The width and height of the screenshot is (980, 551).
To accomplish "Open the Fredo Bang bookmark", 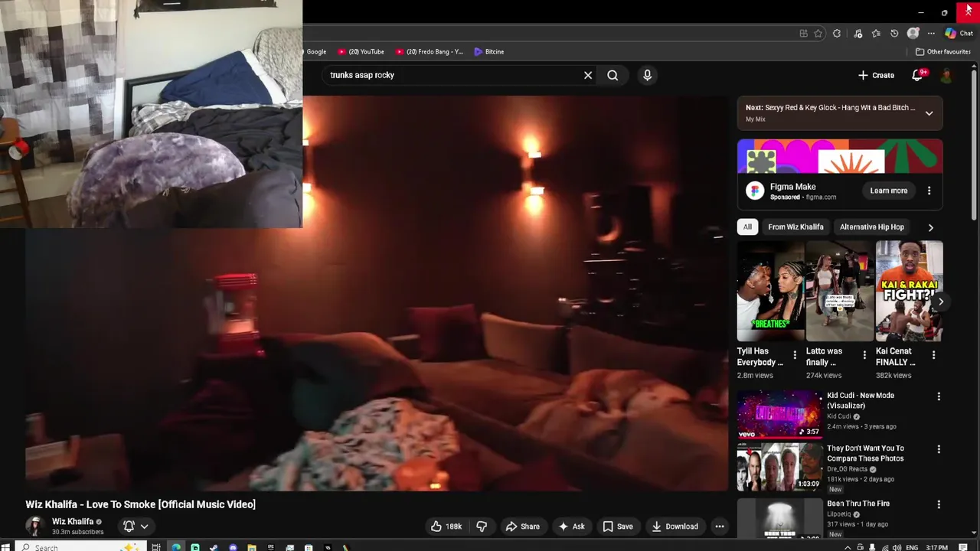I will pos(430,51).
